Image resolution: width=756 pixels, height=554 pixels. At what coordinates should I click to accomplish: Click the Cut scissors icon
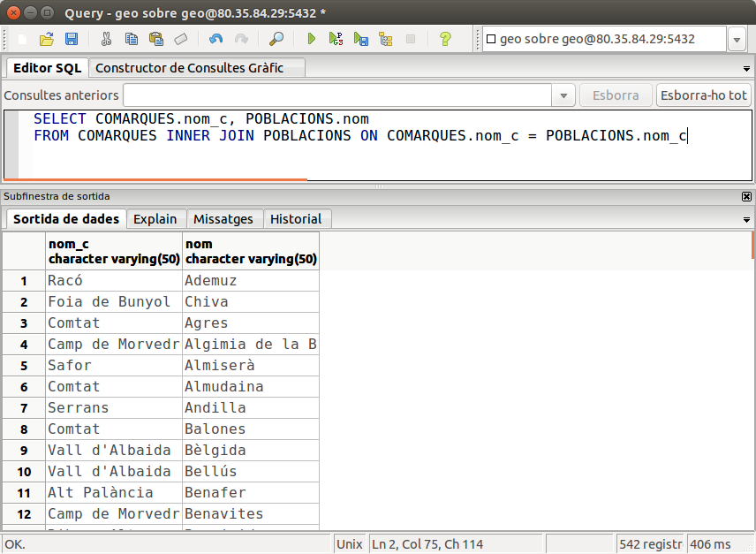106,39
